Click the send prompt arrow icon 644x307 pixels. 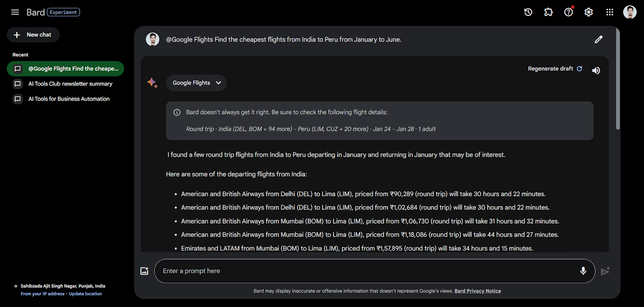(605, 271)
